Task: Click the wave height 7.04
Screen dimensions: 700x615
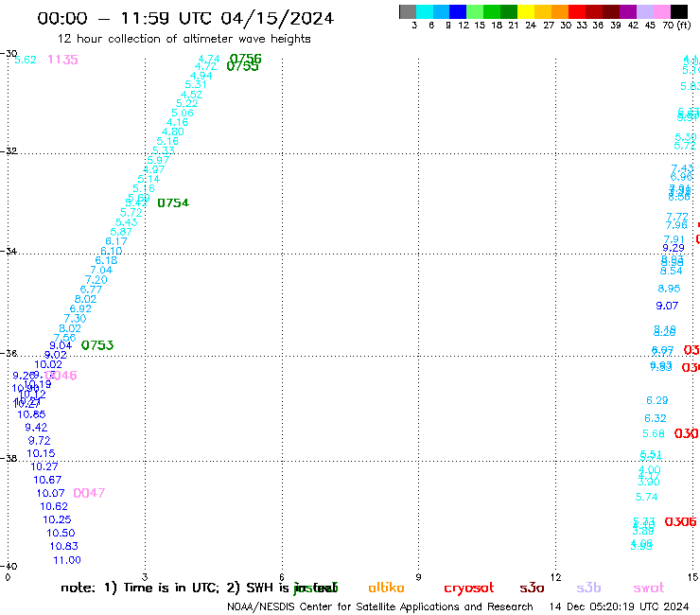Action: 101,270
